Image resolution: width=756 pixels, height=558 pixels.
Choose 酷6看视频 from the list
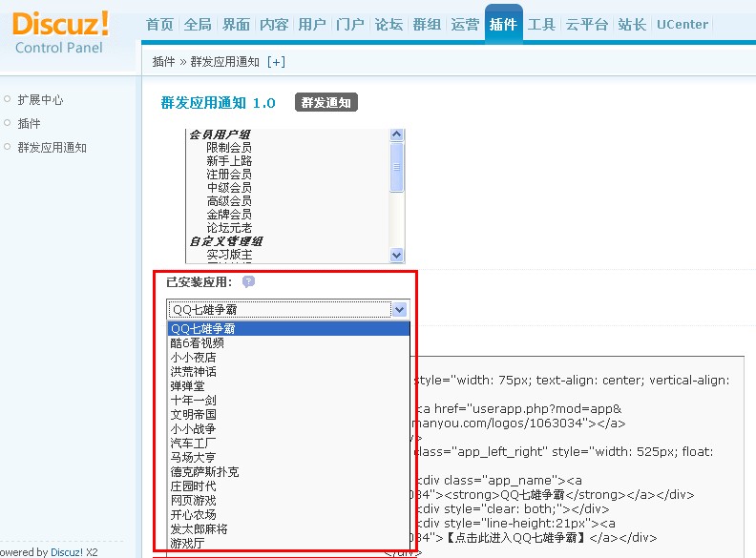pyautogui.click(x=288, y=343)
